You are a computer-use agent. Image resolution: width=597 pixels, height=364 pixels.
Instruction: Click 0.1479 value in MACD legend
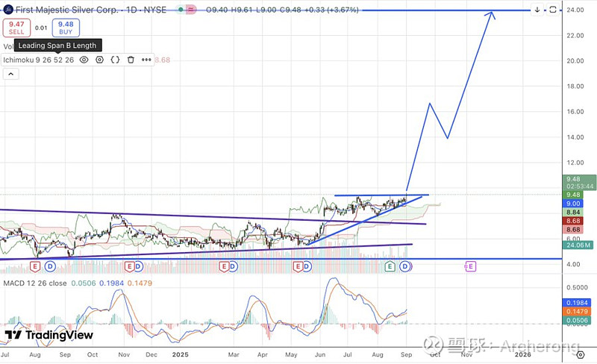(x=140, y=283)
